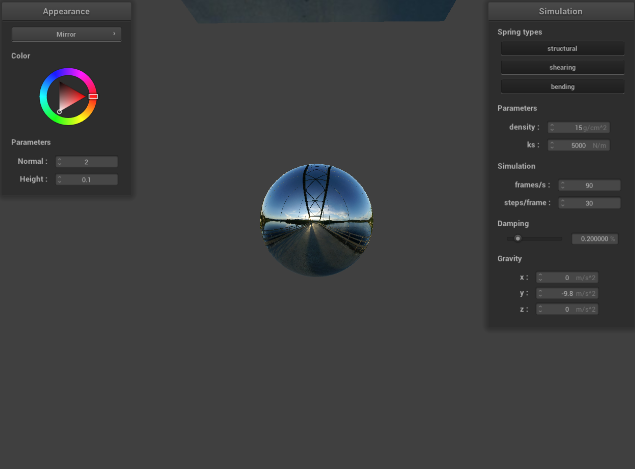Click the mirrored sphere in the viewport
Screen dimensions: 635x469
pos(316,220)
